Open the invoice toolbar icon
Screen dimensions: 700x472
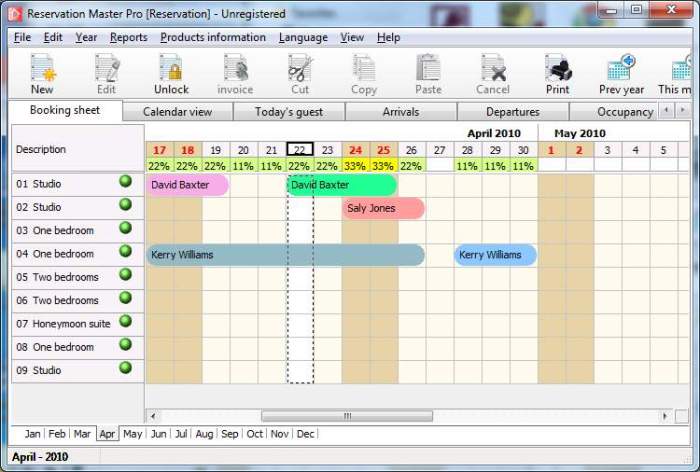coord(235,69)
